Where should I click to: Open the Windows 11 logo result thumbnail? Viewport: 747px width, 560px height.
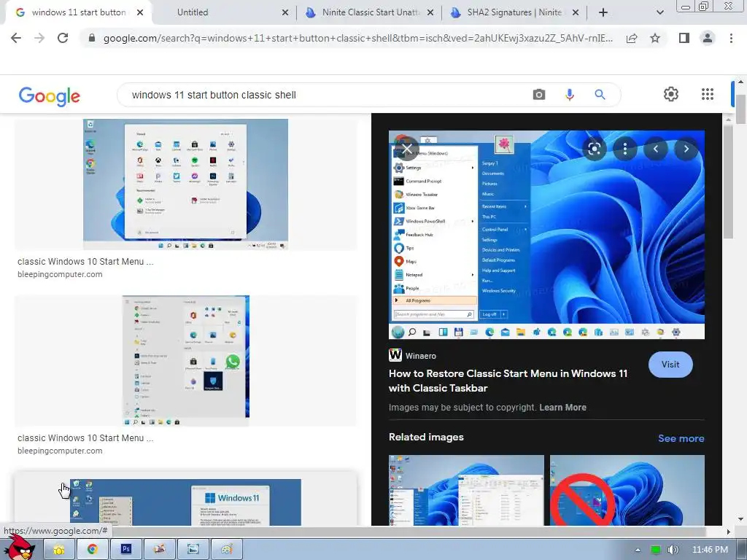pyautogui.click(x=185, y=502)
